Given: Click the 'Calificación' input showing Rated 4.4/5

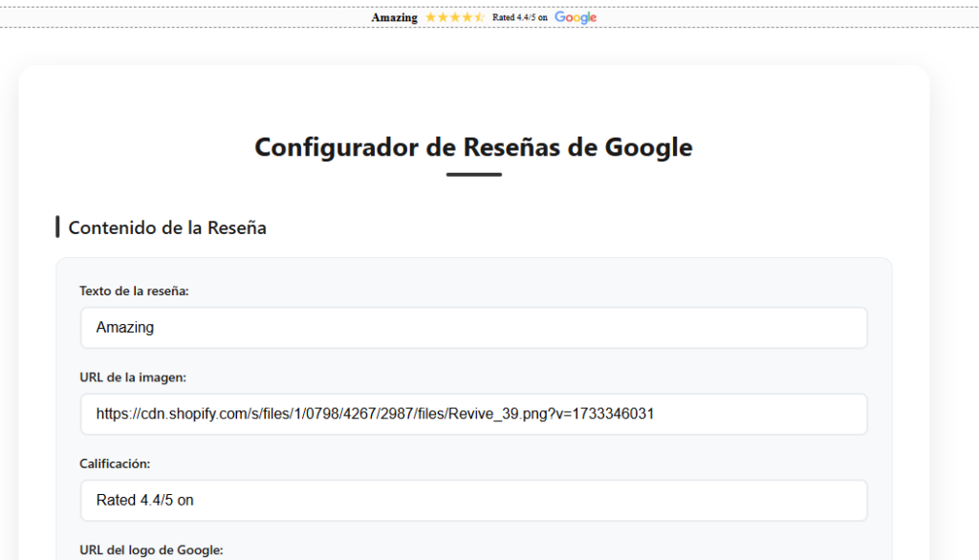Looking at the screenshot, I should tap(474, 500).
